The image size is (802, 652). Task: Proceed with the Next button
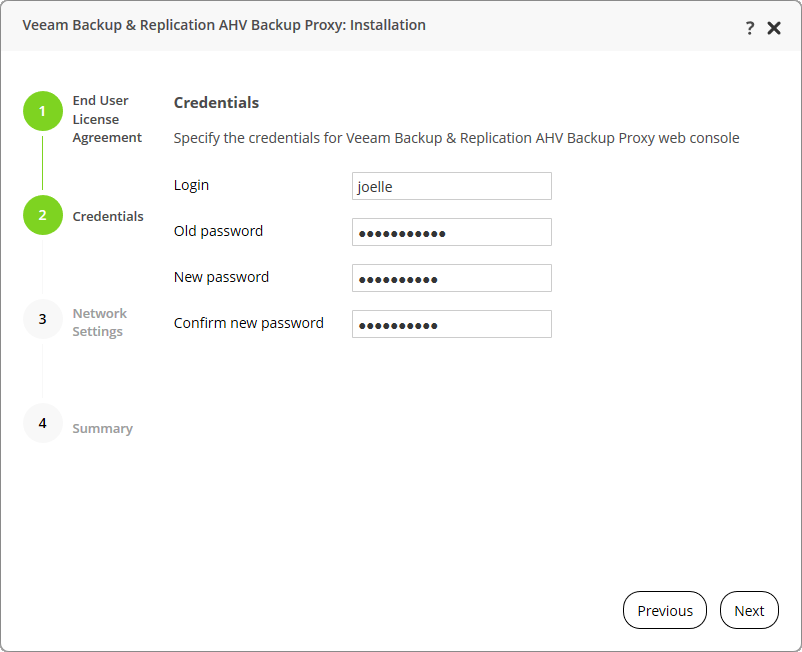pyautogui.click(x=749, y=610)
